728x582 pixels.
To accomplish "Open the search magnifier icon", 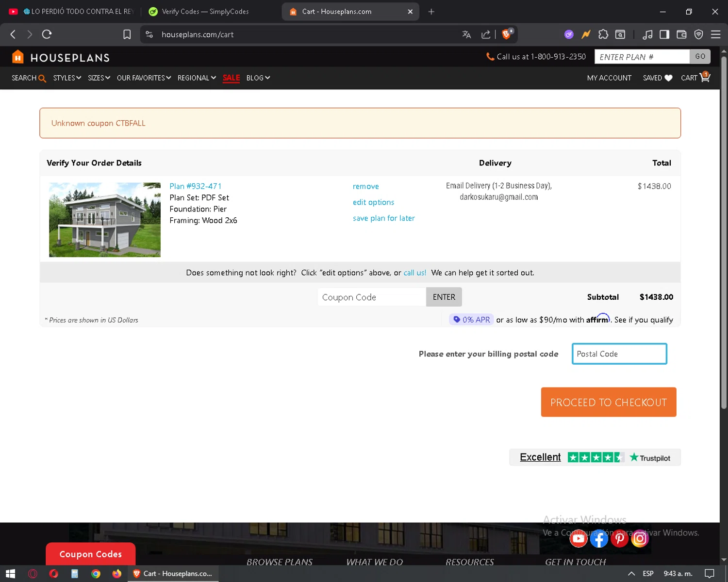I will coord(42,78).
